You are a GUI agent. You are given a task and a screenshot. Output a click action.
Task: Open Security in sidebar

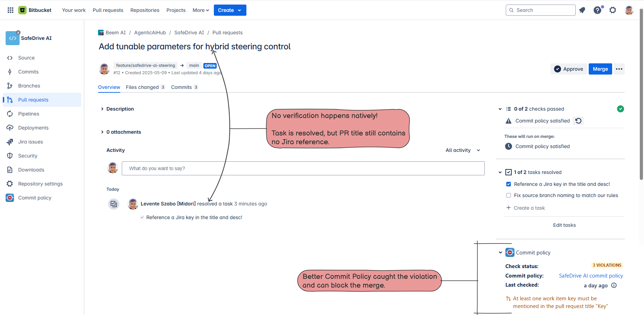click(x=42, y=156)
